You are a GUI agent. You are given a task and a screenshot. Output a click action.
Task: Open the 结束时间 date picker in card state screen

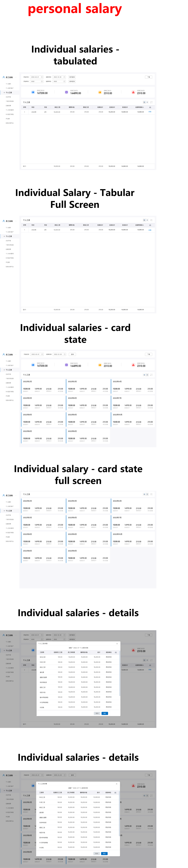coord(60,354)
